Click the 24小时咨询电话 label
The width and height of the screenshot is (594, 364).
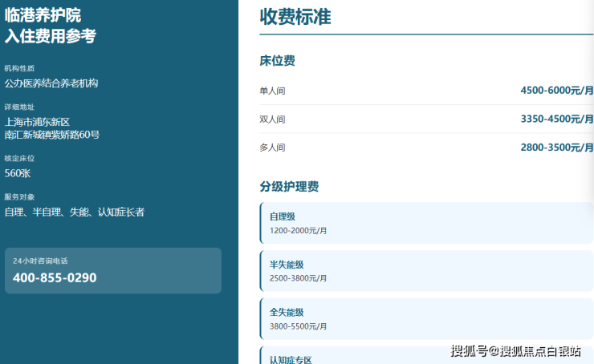[40, 261]
